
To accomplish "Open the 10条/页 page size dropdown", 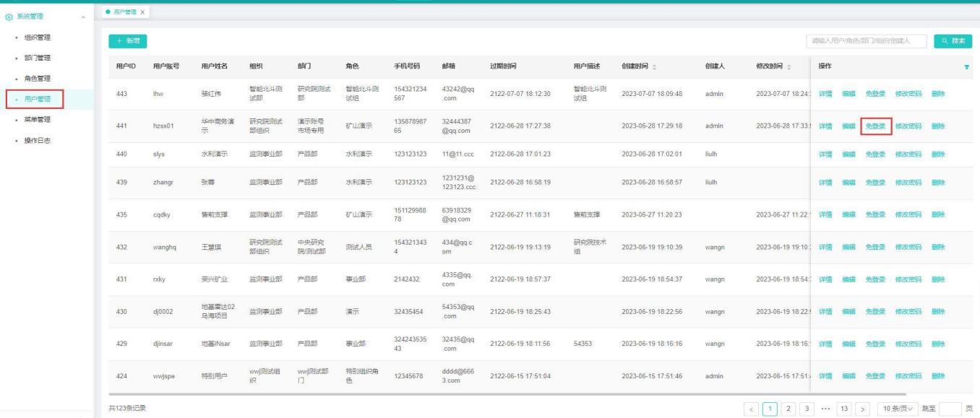I will pos(897,408).
